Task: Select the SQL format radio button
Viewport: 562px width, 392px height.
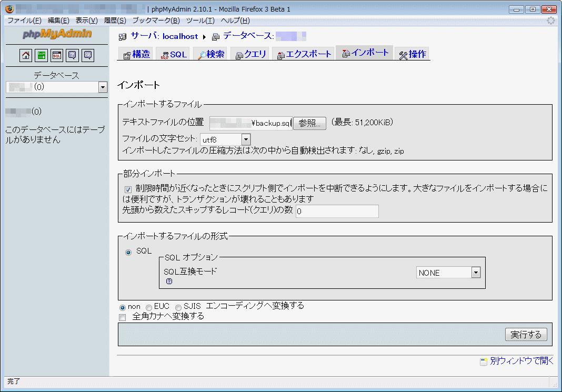Action: click(x=128, y=252)
